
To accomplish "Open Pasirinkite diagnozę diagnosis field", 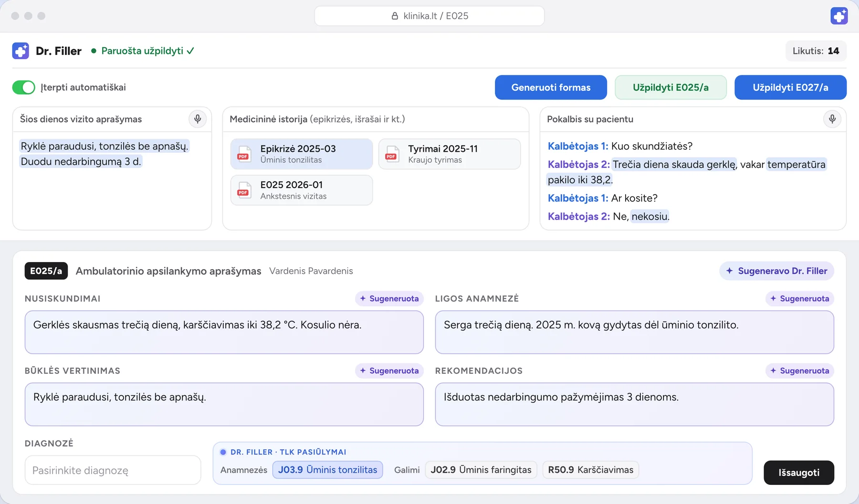I will [x=113, y=470].
